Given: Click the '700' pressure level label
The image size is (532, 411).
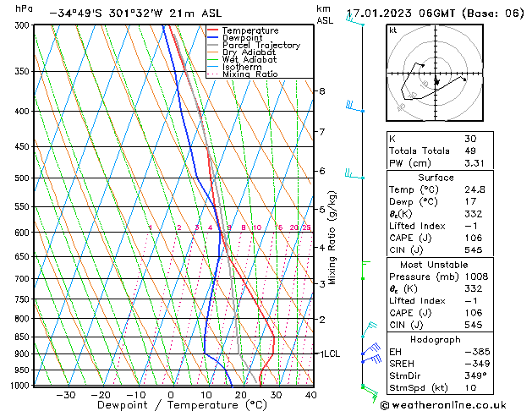Looking at the screenshot, I should (24, 279).
